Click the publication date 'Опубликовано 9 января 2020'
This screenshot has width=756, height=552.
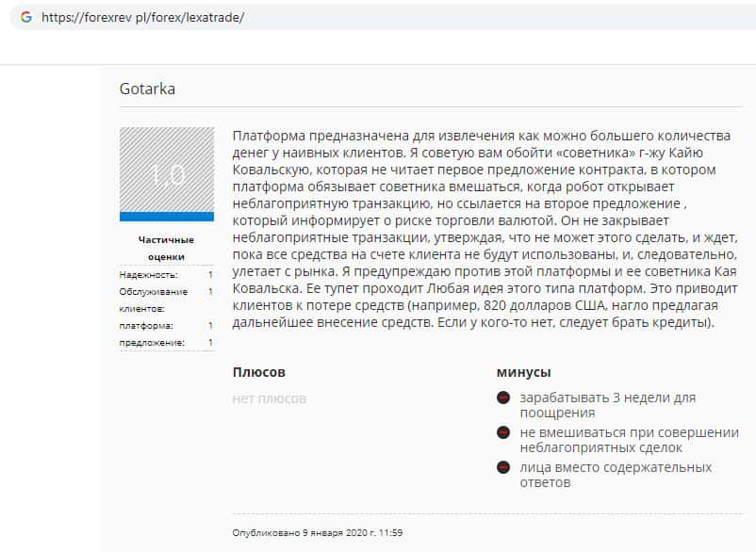coord(318,533)
